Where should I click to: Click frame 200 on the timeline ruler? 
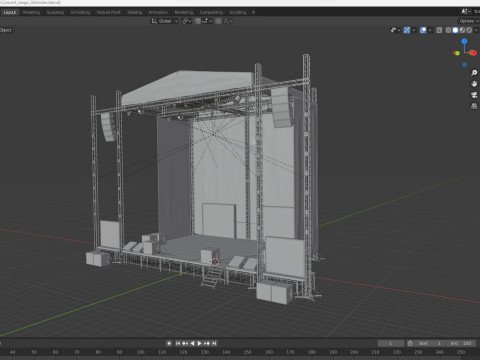pos(354,352)
